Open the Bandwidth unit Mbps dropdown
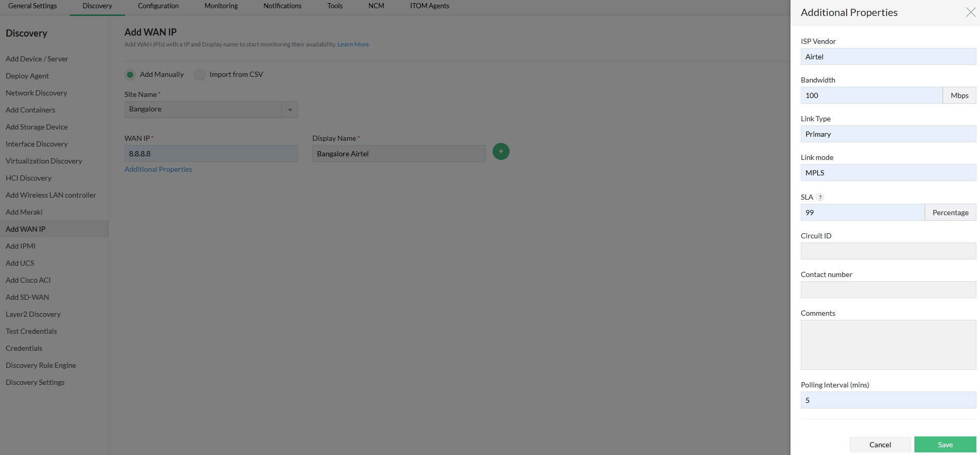980x455 pixels. coord(959,95)
